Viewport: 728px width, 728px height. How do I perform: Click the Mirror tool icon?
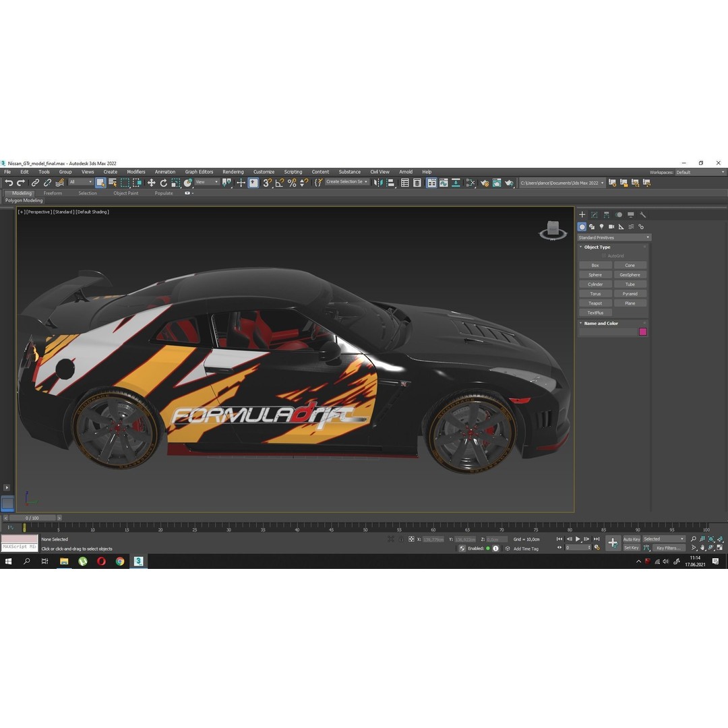point(378,183)
